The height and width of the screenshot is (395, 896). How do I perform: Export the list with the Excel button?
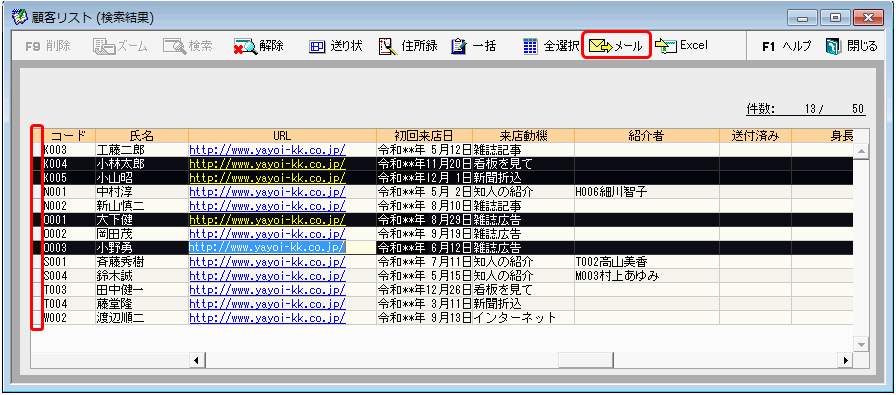(682, 46)
